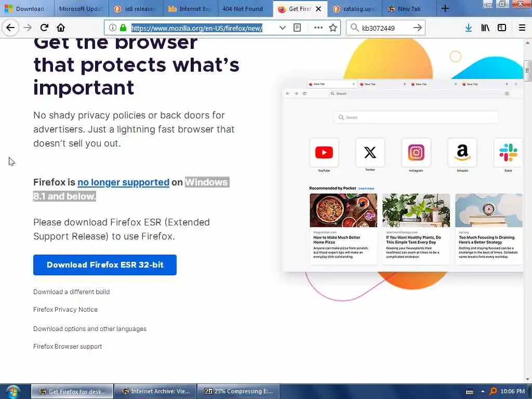
Task: Show hidden system tray icons
Action: (x=483, y=391)
